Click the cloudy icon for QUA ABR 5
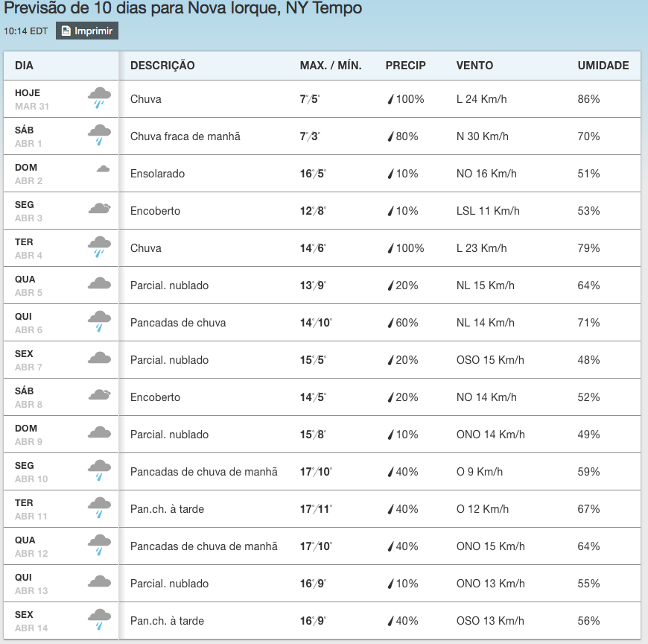Screen dimensions: 648x644 (99, 283)
